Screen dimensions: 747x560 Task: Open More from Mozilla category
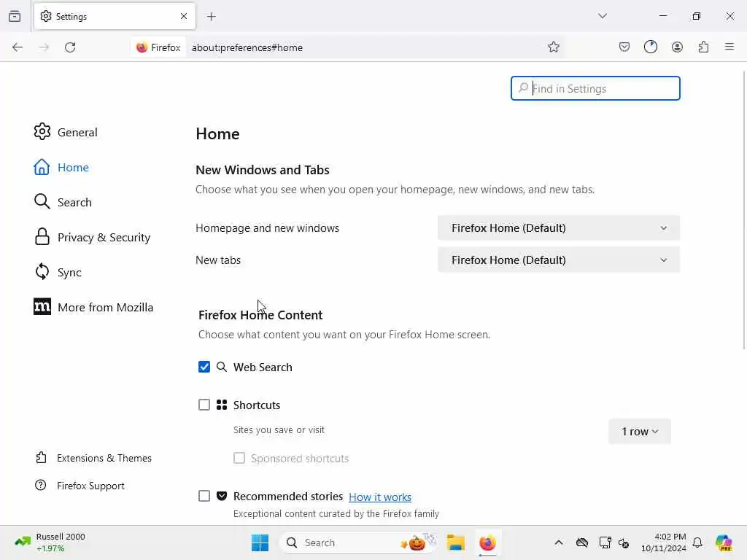[x=93, y=307]
